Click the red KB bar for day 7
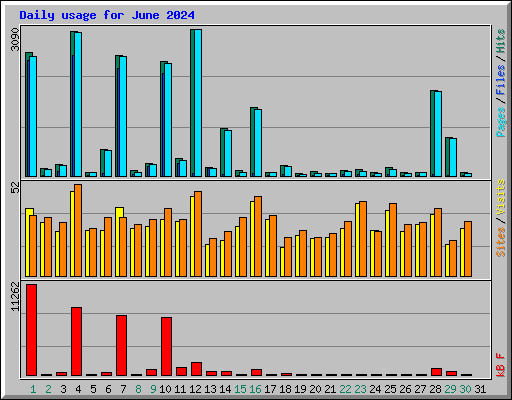Screen dimensions: 512x400 tap(121, 345)
